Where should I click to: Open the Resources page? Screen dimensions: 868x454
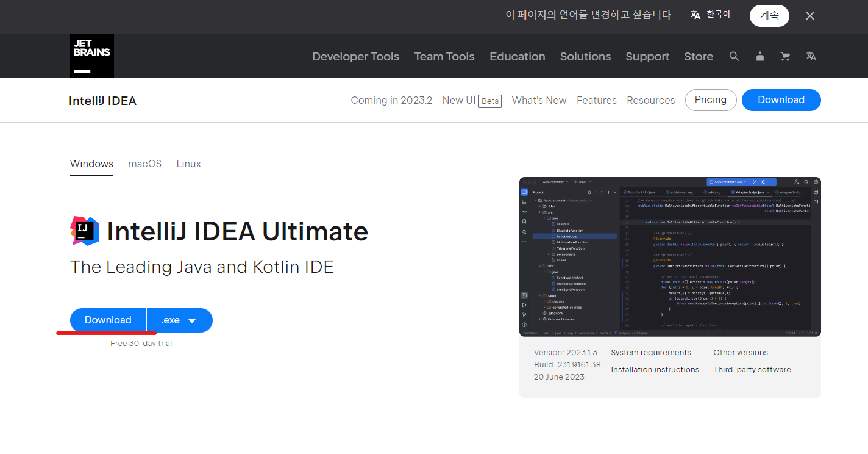(x=651, y=100)
